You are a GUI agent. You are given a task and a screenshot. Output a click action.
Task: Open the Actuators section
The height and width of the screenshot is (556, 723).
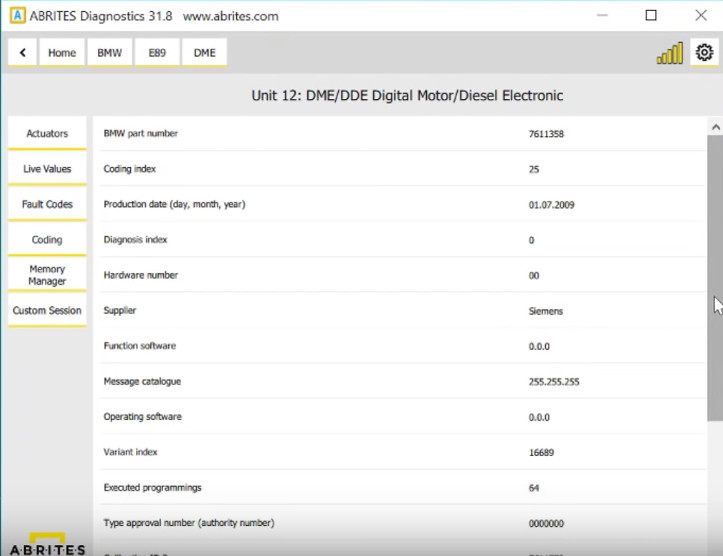pos(47,133)
